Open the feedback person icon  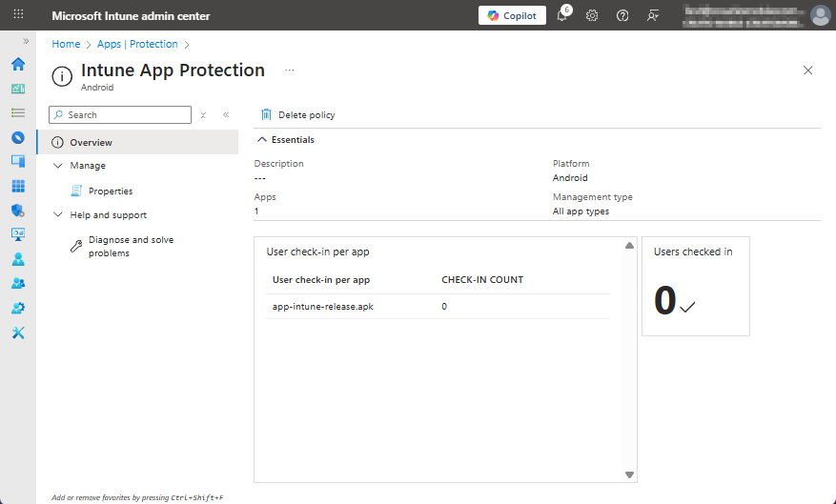(653, 16)
